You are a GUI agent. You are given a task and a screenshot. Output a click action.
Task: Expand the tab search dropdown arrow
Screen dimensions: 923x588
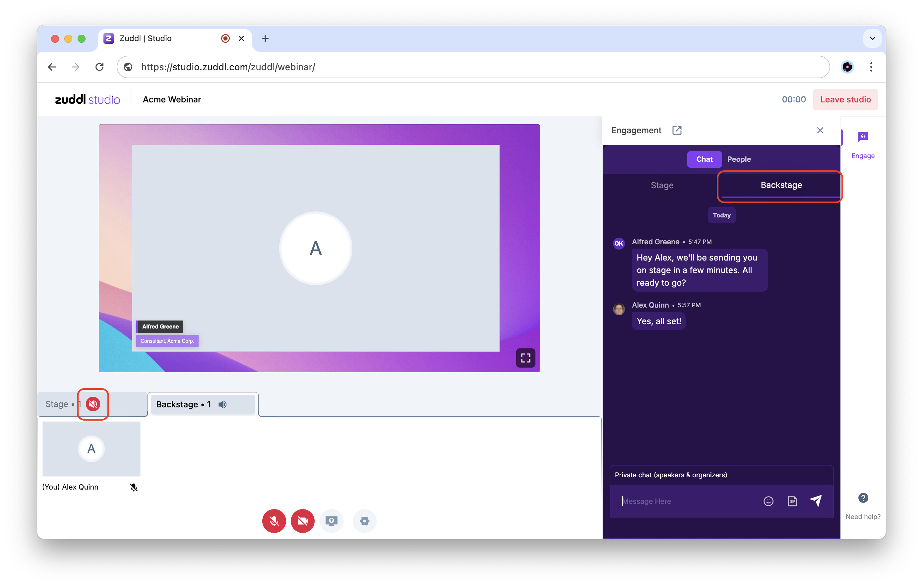(x=872, y=38)
